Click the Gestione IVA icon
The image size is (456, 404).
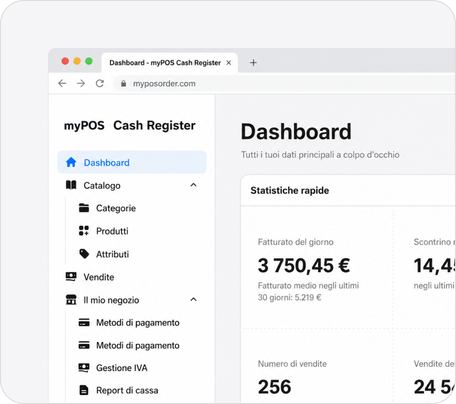tap(84, 368)
